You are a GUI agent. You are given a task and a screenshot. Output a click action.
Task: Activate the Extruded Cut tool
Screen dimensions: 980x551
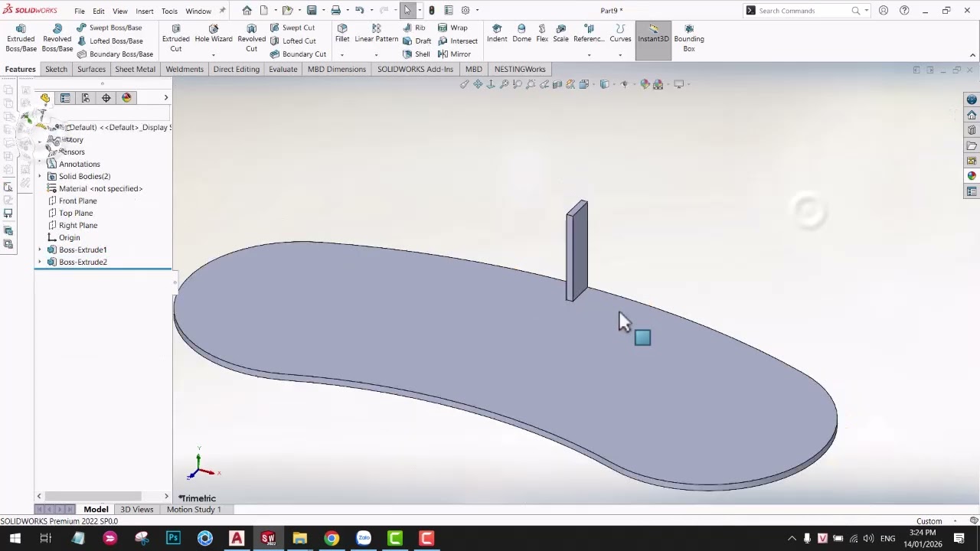tap(175, 38)
